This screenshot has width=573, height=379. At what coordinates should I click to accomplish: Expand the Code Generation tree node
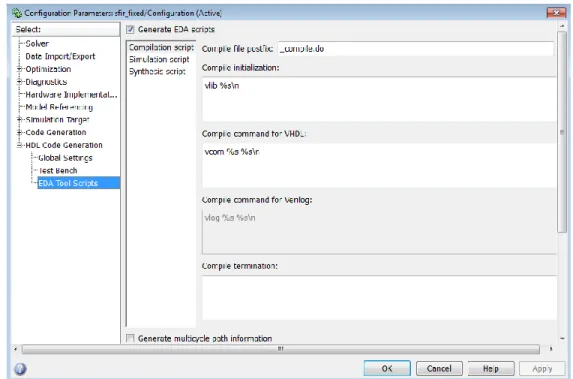coord(19,132)
